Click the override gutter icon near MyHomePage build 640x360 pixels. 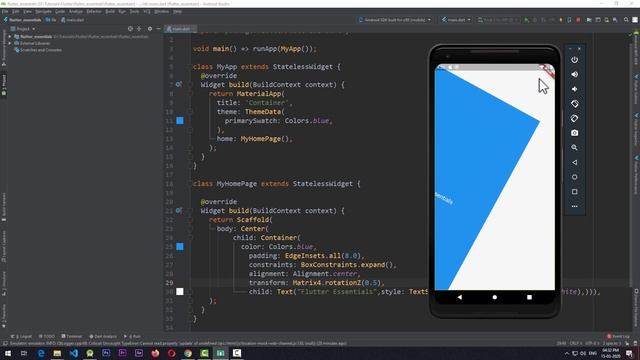(x=178, y=211)
